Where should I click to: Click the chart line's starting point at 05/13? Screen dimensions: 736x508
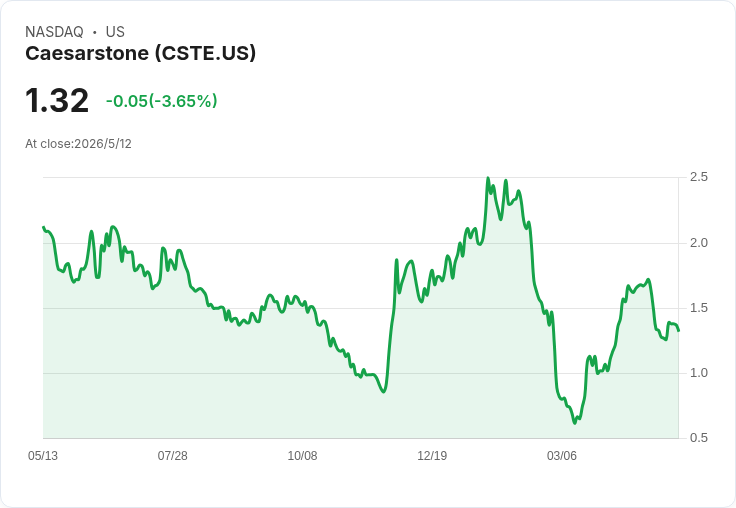click(44, 227)
